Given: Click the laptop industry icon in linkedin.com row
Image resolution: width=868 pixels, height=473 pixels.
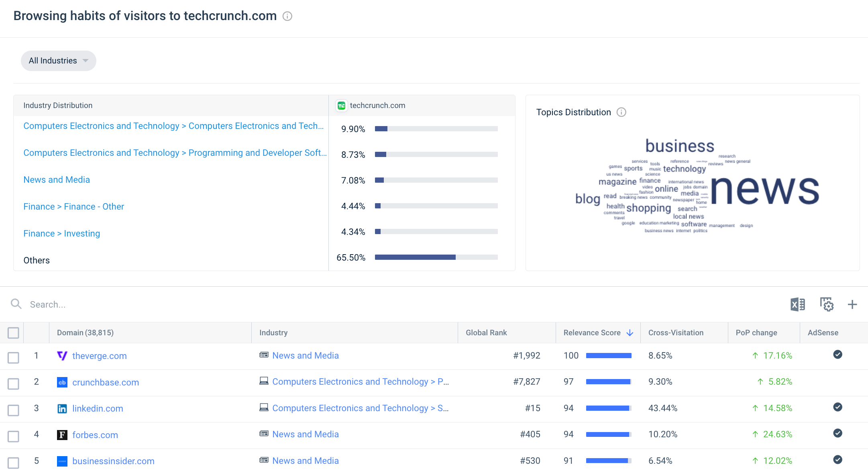Looking at the screenshot, I should [x=264, y=408].
